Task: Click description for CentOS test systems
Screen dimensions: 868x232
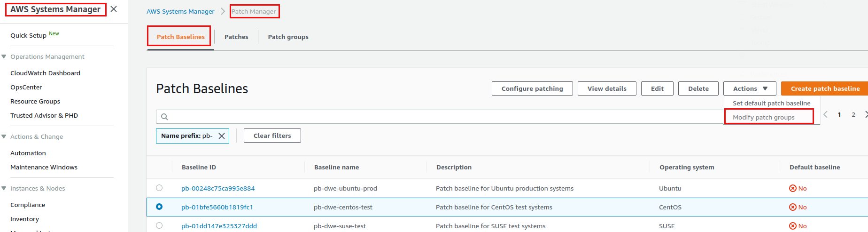Action: pos(494,207)
